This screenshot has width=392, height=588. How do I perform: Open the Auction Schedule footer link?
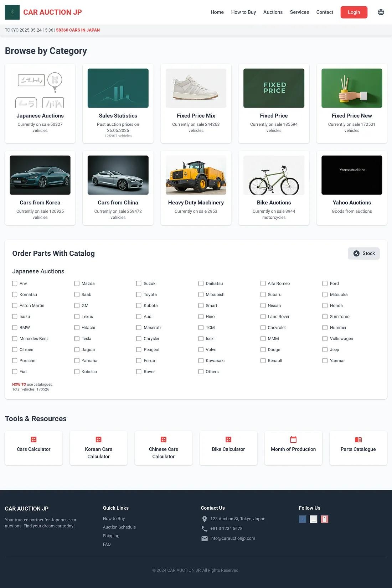(x=119, y=527)
